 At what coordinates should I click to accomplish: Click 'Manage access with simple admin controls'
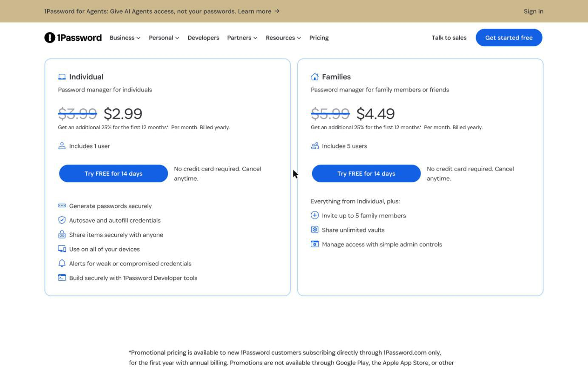click(x=382, y=244)
